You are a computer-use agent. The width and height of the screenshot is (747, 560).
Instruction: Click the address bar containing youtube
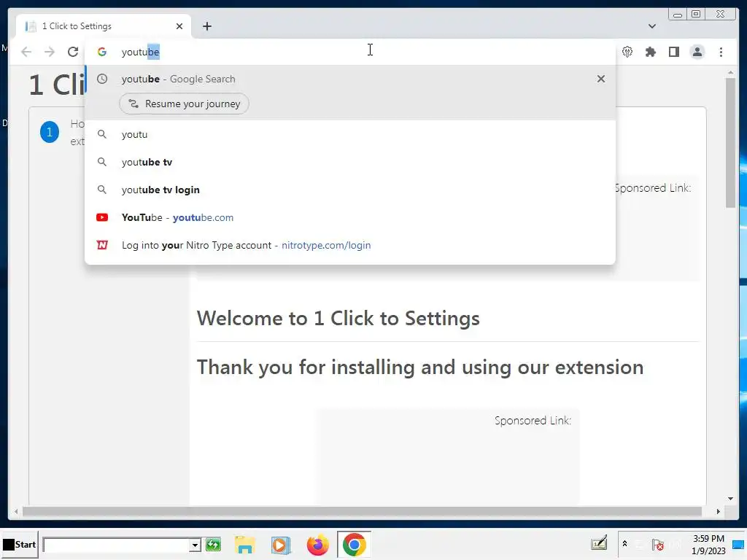tap(350, 52)
